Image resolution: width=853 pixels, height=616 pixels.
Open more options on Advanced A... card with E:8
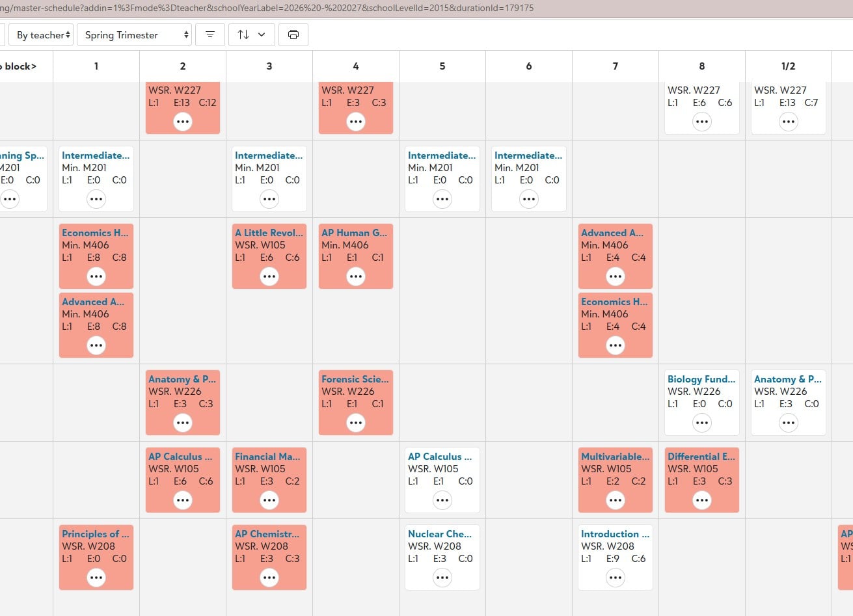pyautogui.click(x=96, y=345)
